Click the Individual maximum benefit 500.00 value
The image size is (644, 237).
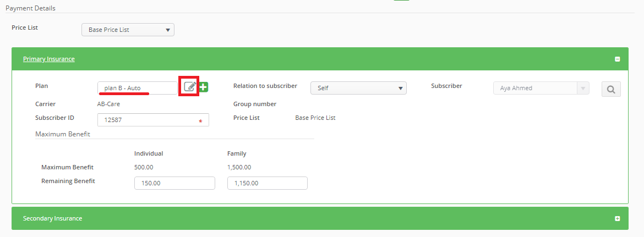click(x=144, y=167)
